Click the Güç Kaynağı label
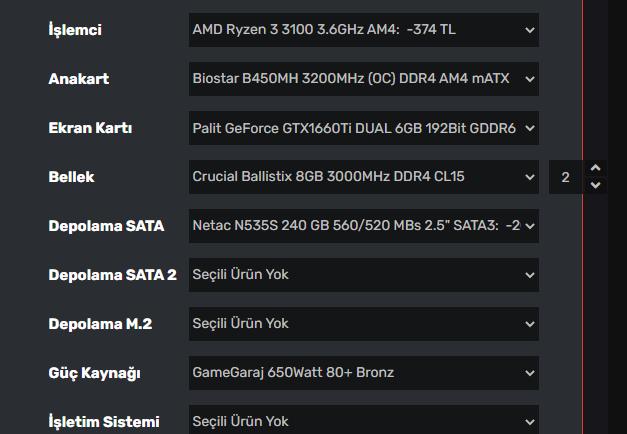 click(x=95, y=373)
